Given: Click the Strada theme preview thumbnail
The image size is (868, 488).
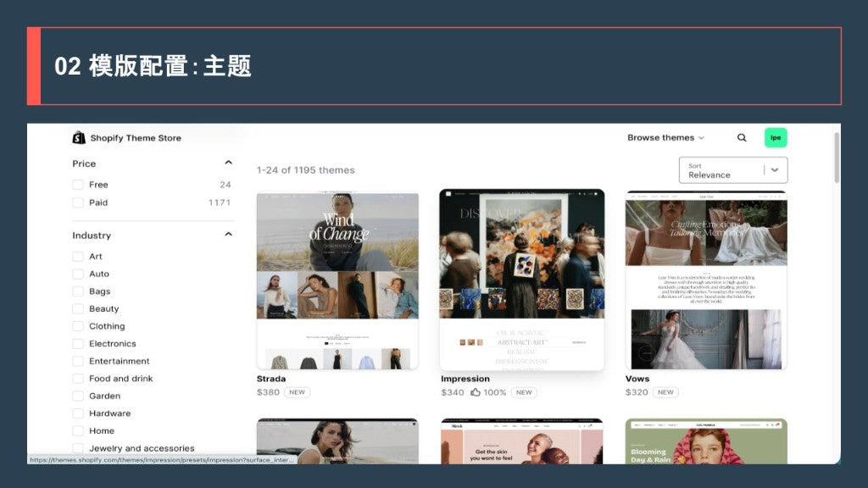Looking at the screenshot, I should click(x=337, y=280).
